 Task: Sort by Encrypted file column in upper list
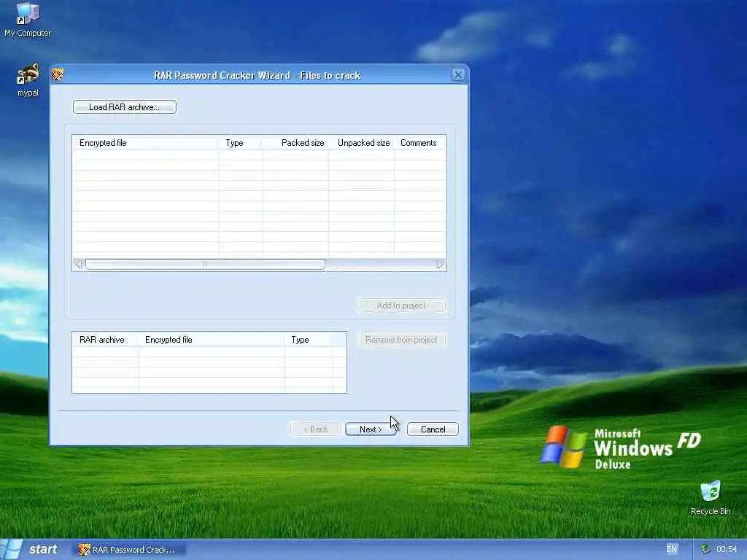click(146, 143)
